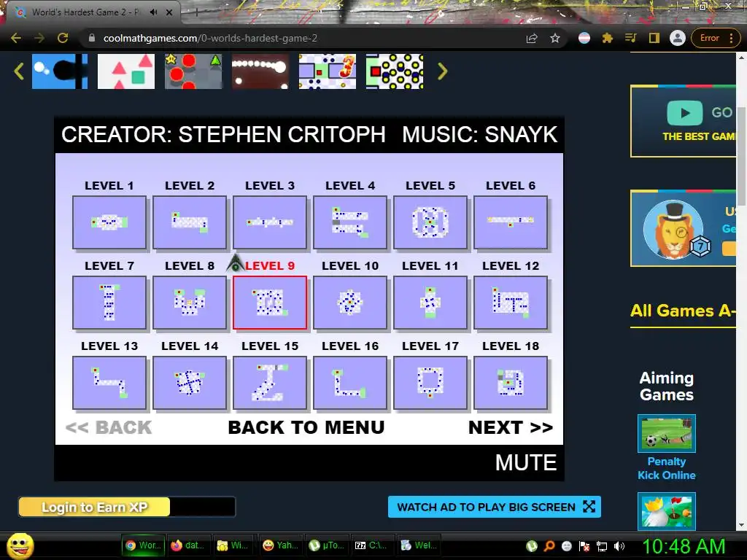
Task: Mute the tab using the speaker icon
Action: click(x=153, y=12)
